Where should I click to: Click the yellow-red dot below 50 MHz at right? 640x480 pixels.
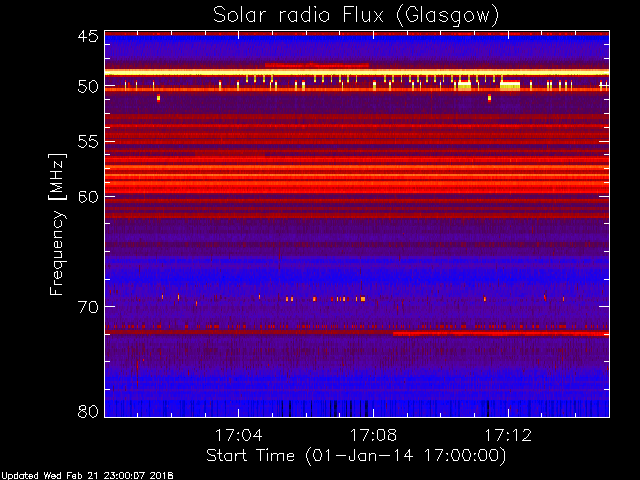[x=489, y=98]
